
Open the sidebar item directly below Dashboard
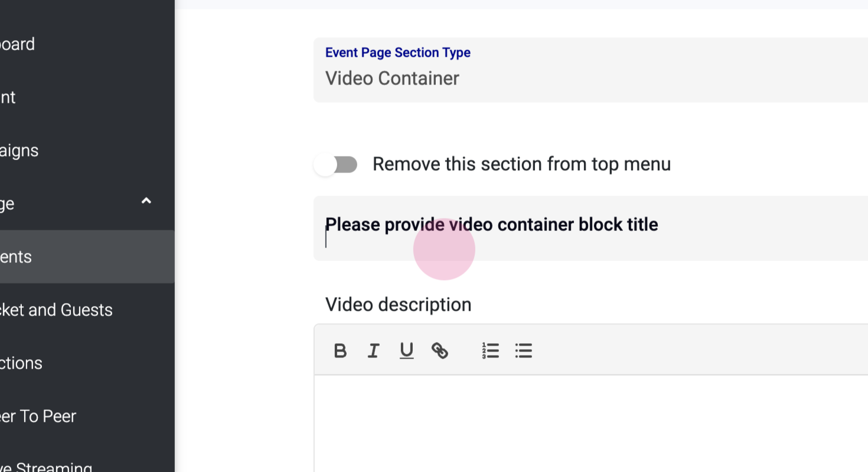click(x=8, y=97)
